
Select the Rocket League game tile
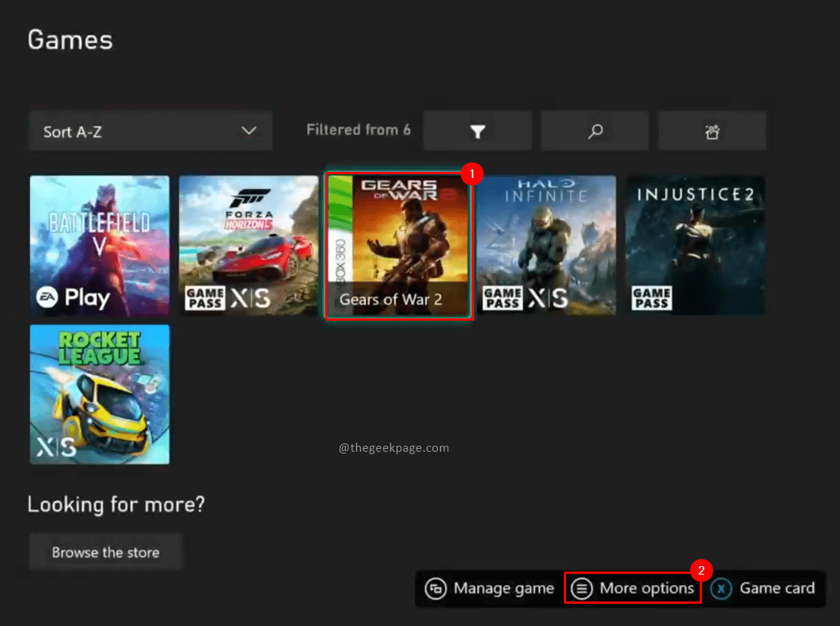coord(100,394)
